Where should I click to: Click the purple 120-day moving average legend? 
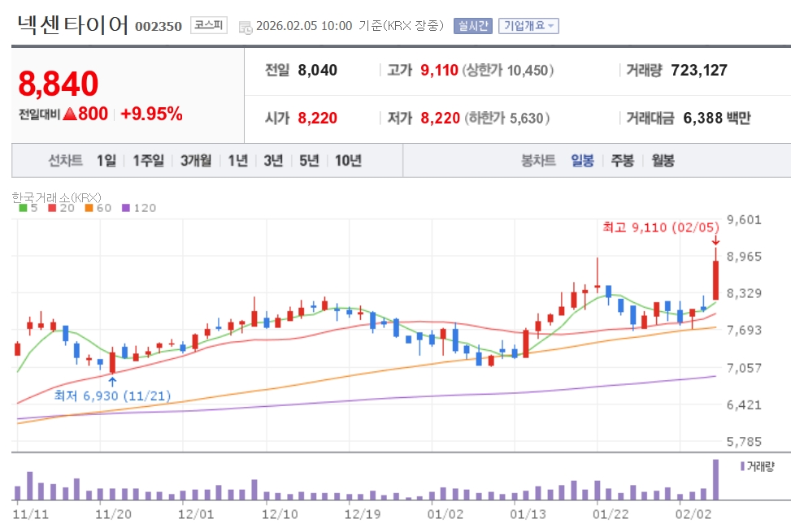pyautogui.click(x=137, y=208)
